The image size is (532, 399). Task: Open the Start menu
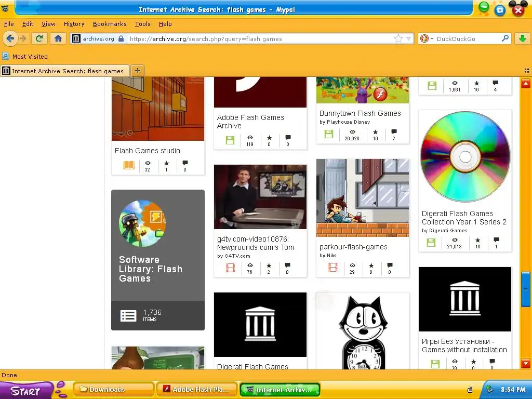tap(25, 390)
